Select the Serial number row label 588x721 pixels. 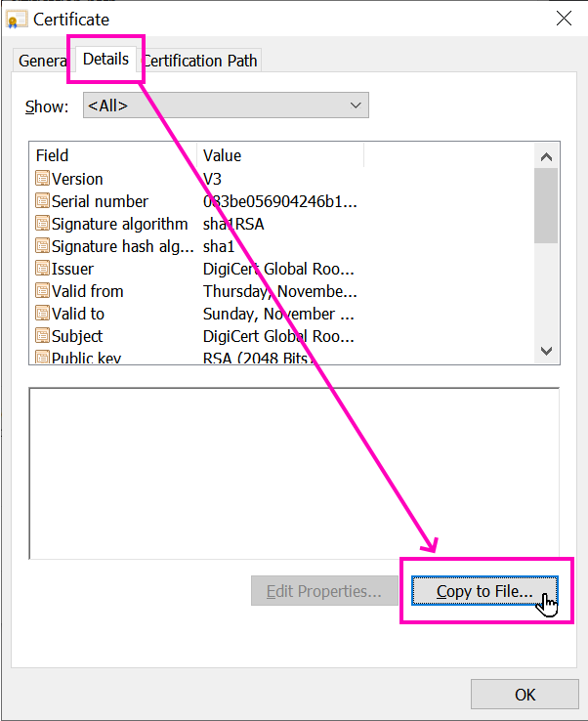tap(100, 201)
